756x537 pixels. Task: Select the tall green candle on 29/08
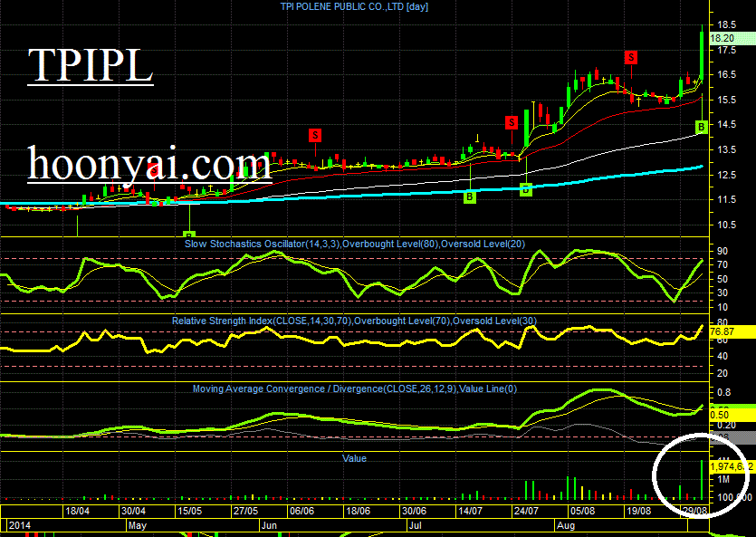(x=702, y=55)
